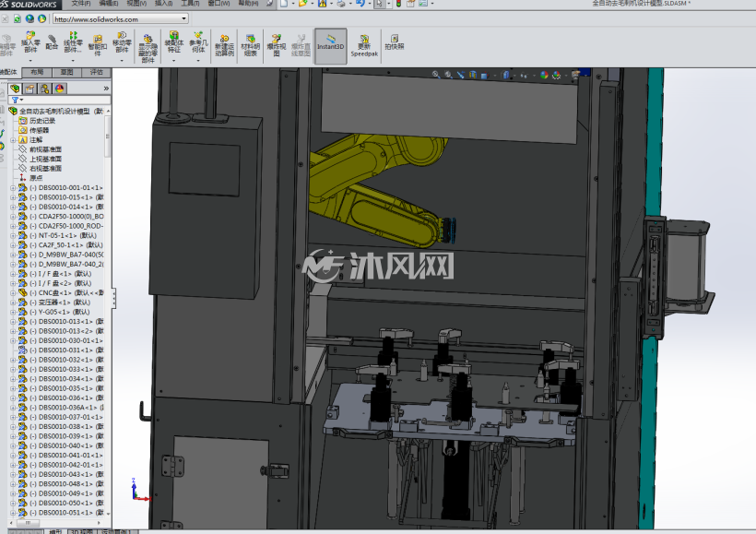Open dropdown arrow under 移动零部件
756x534 pixels.
[x=122, y=61]
